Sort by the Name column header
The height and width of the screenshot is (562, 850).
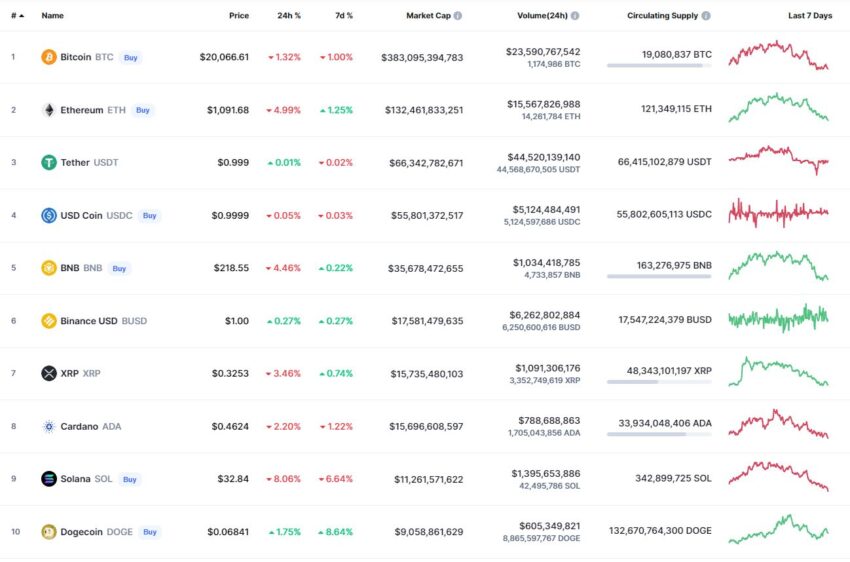click(x=53, y=16)
